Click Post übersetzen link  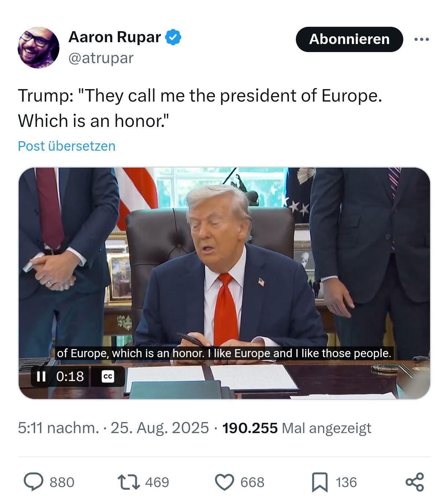67,146
